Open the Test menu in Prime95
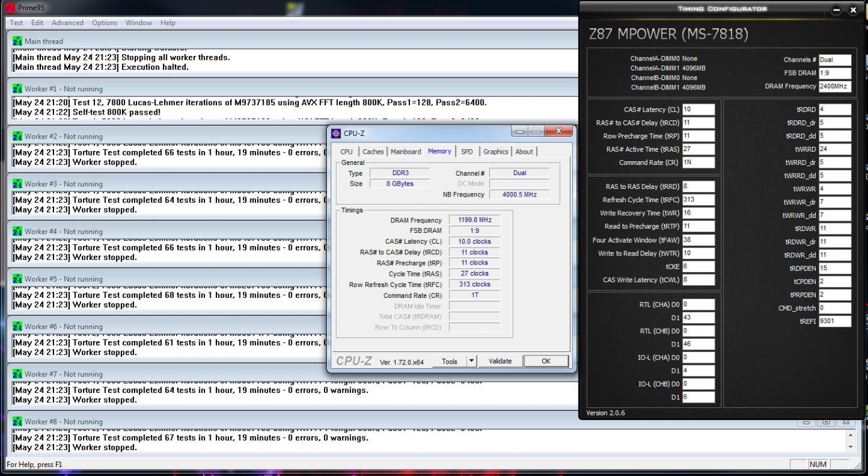Image resolution: width=868 pixels, height=476 pixels. [18, 23]
